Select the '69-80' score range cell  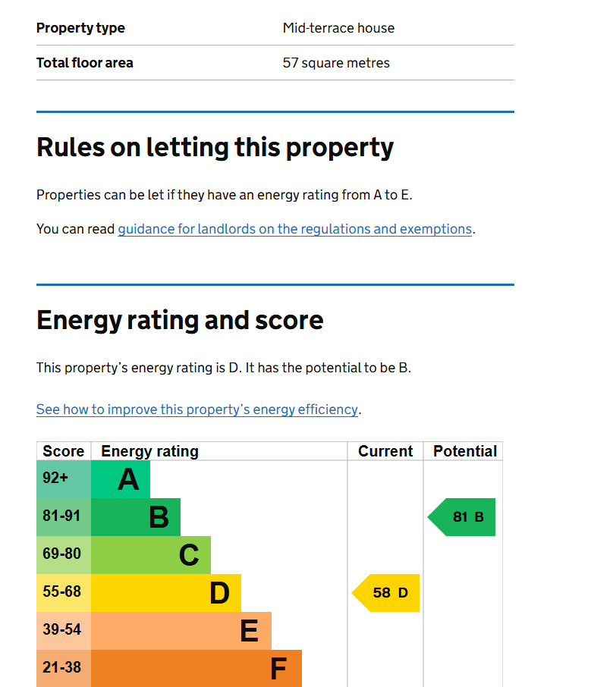(63, 555)
